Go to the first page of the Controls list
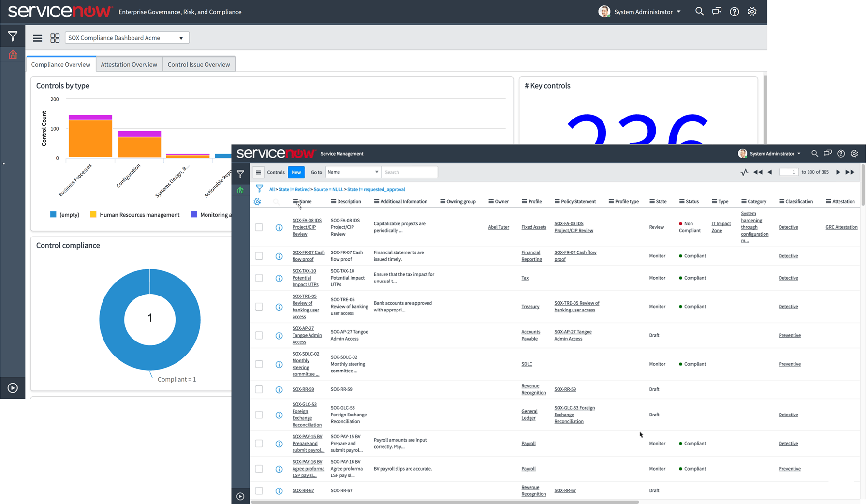Viewport: 868px width, 504px height. (758, 172)
